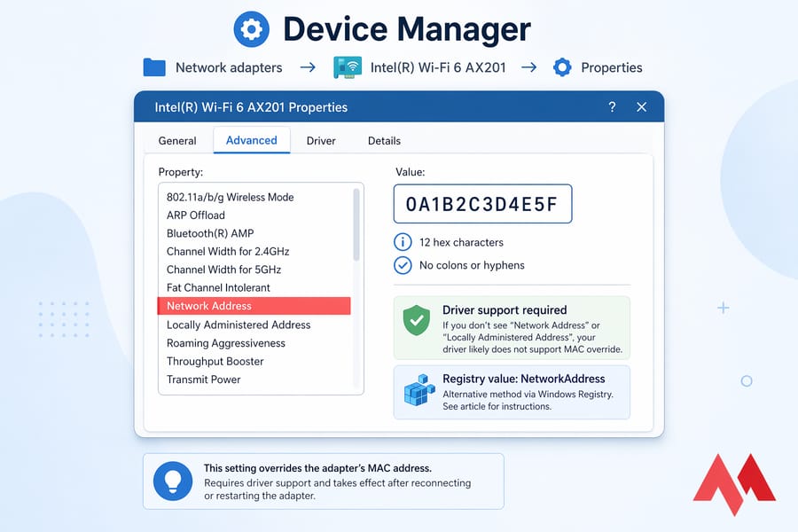Click the Network adapters folder icon

click(154, 67)
